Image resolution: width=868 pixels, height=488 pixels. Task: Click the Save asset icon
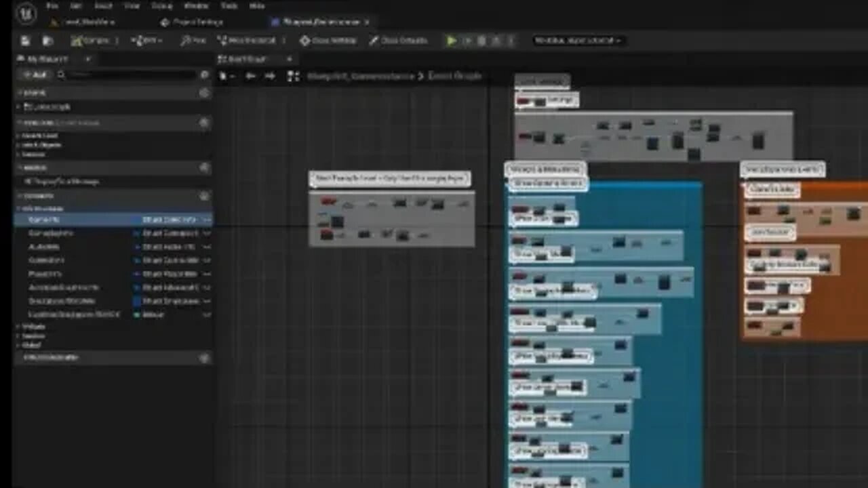click(x=25, y=41)
